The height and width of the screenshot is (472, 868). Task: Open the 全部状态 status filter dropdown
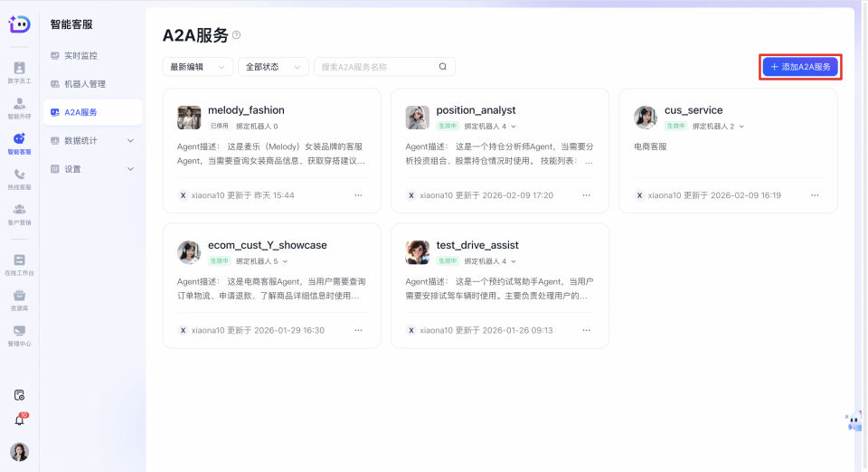click(272, 67)
